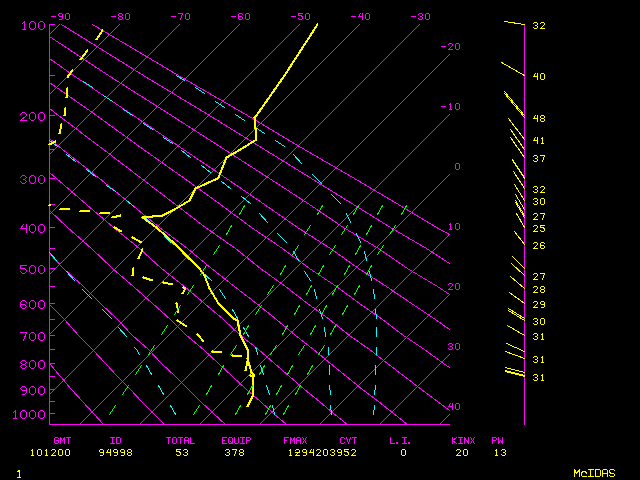Select the 500 pressure level label
The width and height of the screenshot is (640, 480).
click(x=33, y=269)
